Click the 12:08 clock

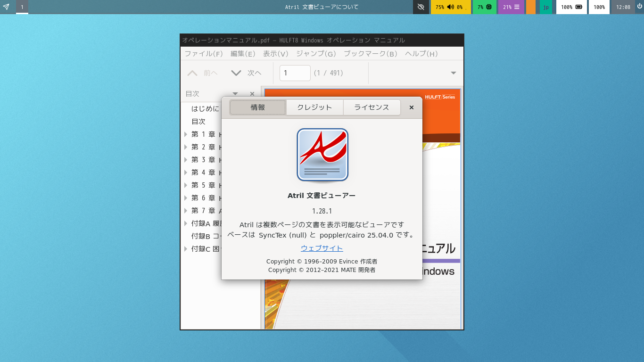point(623,7)
